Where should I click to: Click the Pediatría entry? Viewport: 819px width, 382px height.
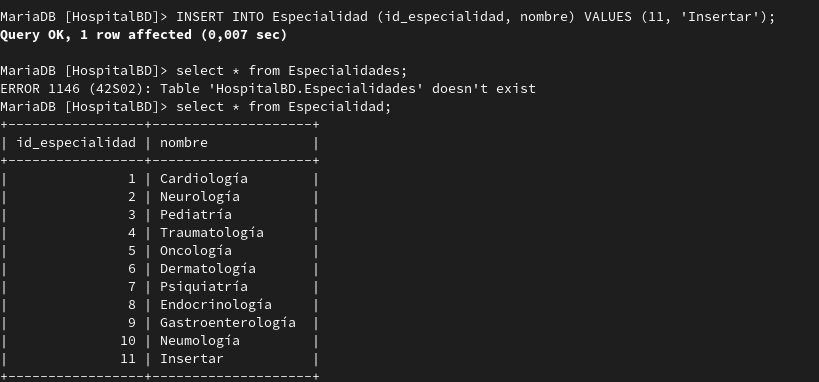pyautogui.click(x=196, y=215)
